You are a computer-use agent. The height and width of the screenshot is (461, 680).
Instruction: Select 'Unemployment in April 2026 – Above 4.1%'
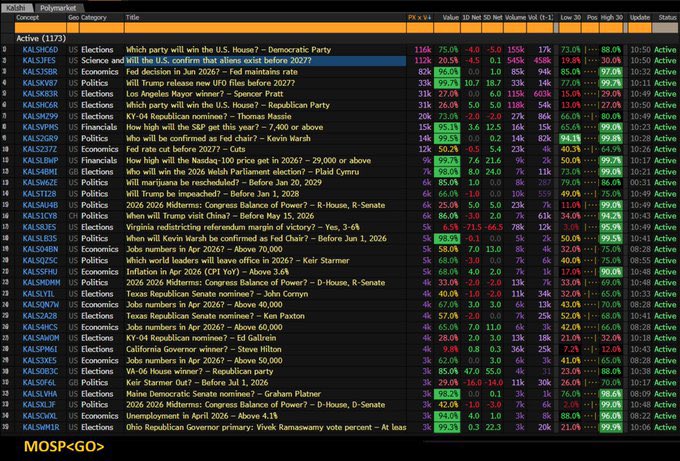(x=202, y=416)
